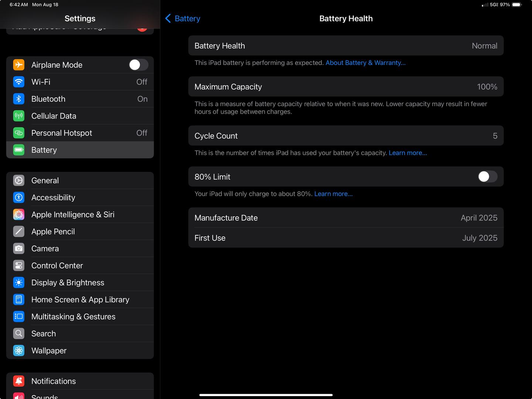Image resolution: width=532 pixels, height=399 pixels.
Task: Tap the Personal Hotspot link icon
Action: (x=19, y=133)
